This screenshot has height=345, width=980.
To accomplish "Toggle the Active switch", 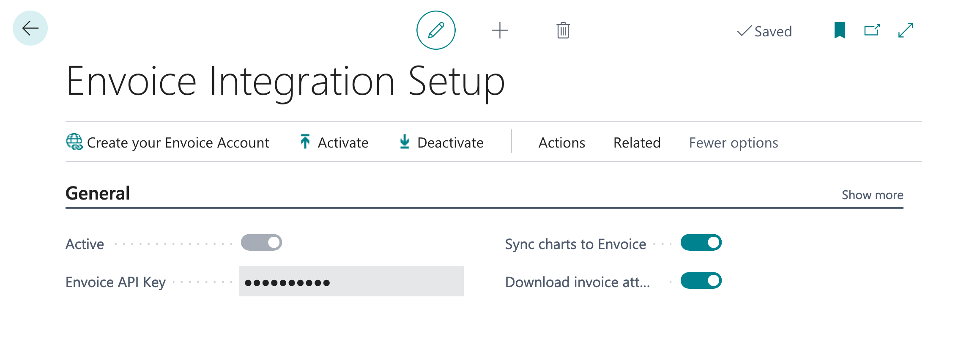I will 261,243.
